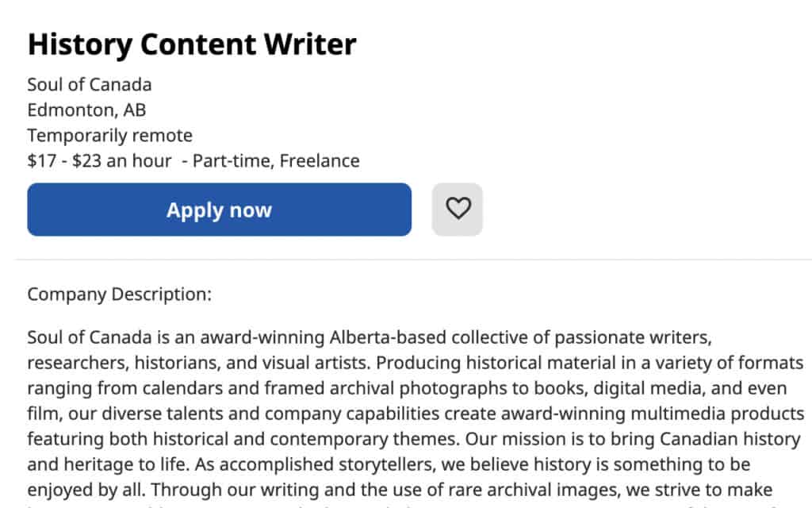This screenshot has height=508, width=812.
Task: Mark the History Content Writer job as favorite
Action: point(457,209)
